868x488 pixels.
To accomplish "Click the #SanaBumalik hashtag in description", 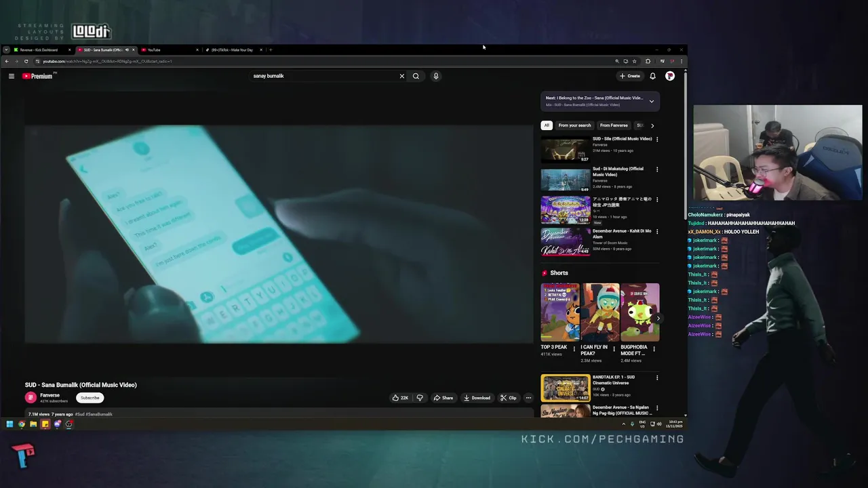I will pyautogui.click(x=98, y=414).
